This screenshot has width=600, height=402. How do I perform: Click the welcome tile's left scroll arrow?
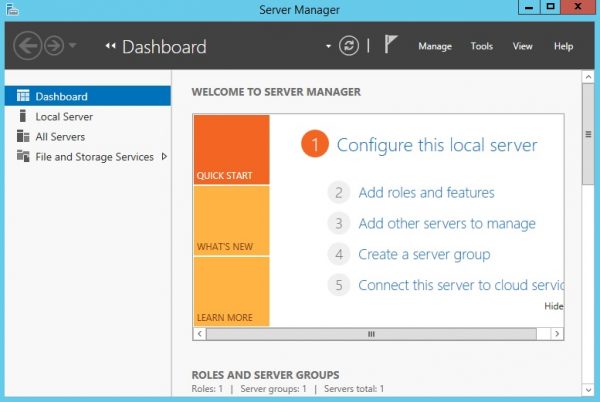(199, 334)
